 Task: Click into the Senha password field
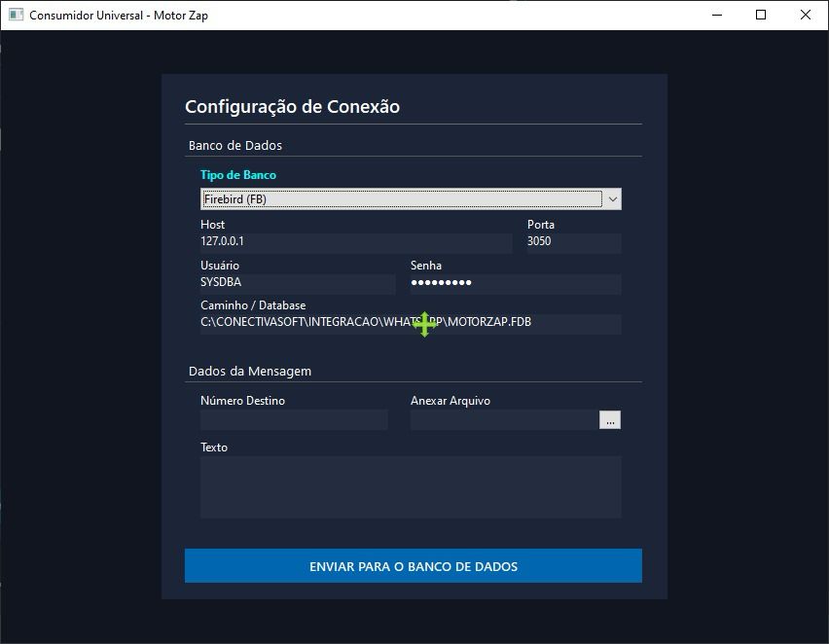tap(515, 283)
